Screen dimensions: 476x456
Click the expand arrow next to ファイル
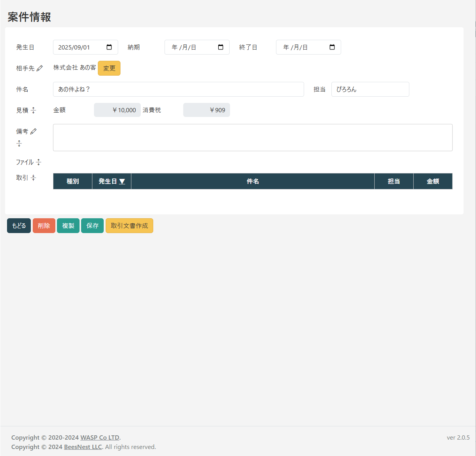coord(39,162)
